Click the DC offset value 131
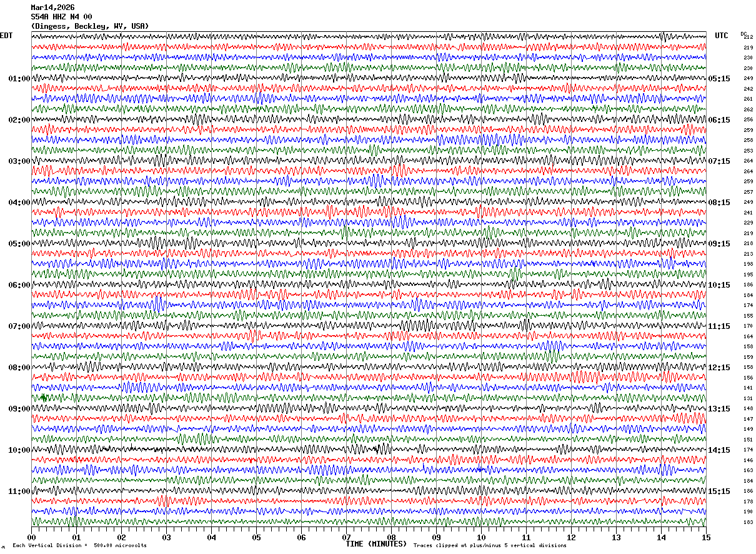This screenshot has height=554, width=756. point(748,398)
